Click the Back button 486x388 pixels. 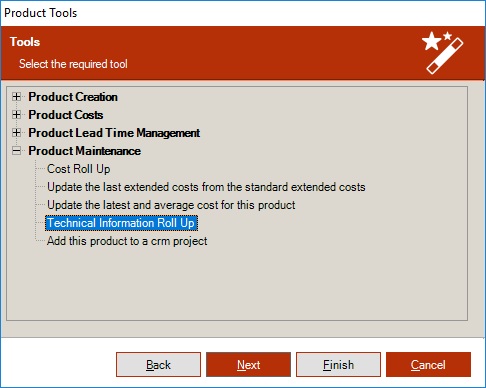158,365
